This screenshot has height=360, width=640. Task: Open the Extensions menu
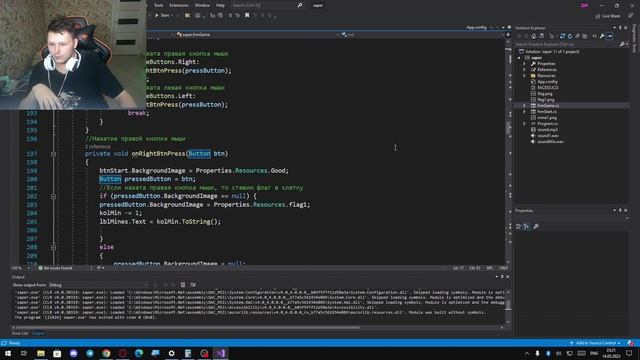pyautogui.click(x=179, y=5)
